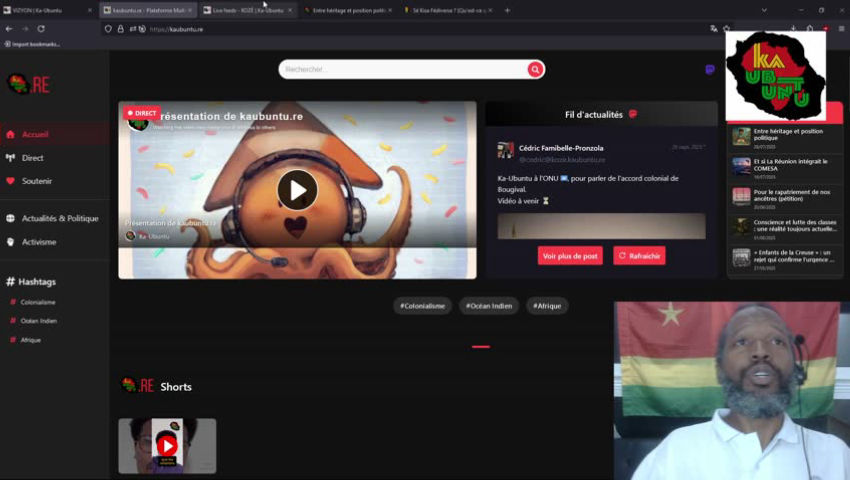Click the red search magnifier button
The image size is (850, 480).
click(536, 69)
